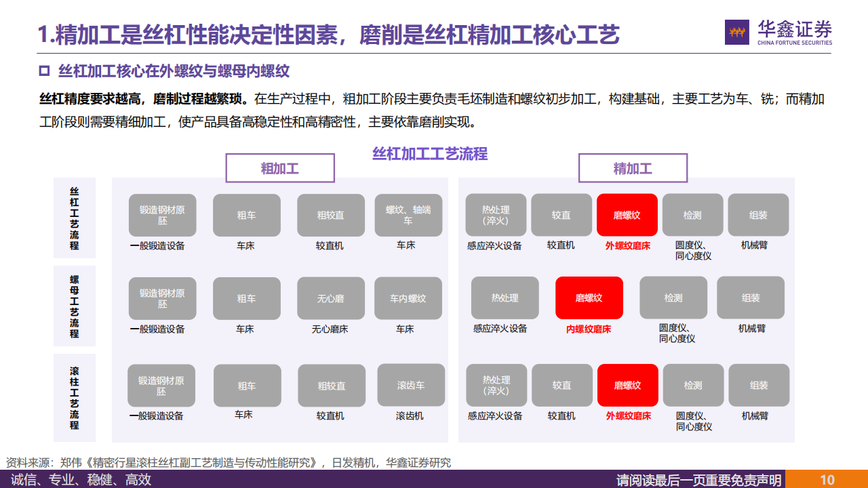The height and width of the screenshot is (488, 868).
Task: Click 组装 box in 滚柱工艺流程 row
Action: [x=759, y=385]
